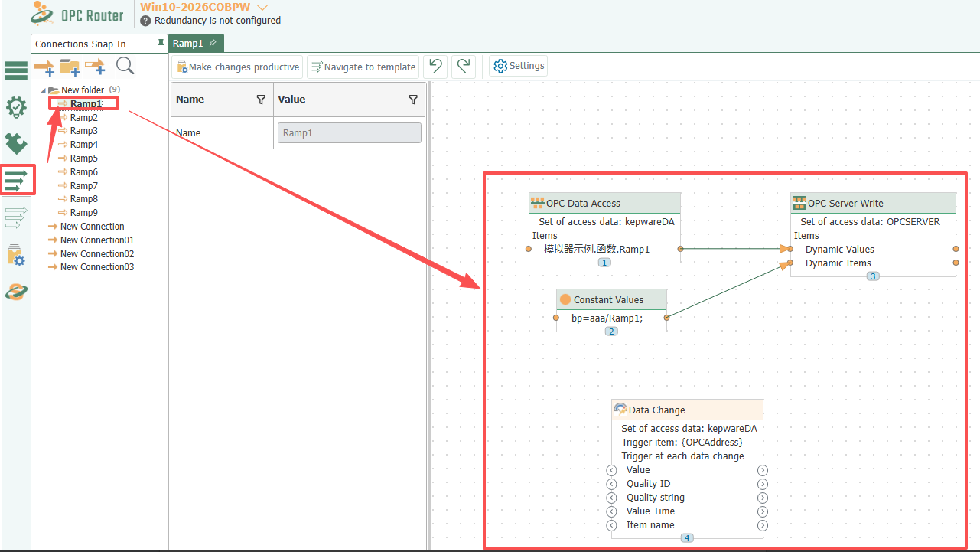The width and height of the screenshot is (980, 552).
Task: Select New Connection03 in the tree
Action: 97,267
